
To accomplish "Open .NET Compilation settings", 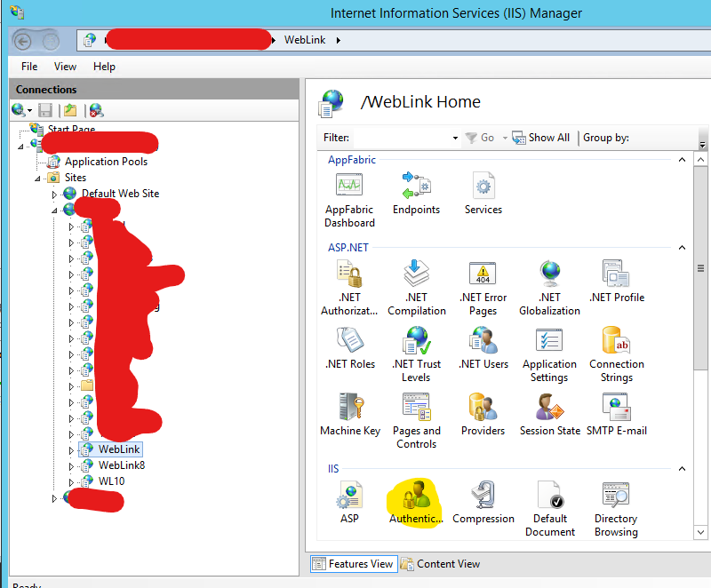I will point(416,288).
